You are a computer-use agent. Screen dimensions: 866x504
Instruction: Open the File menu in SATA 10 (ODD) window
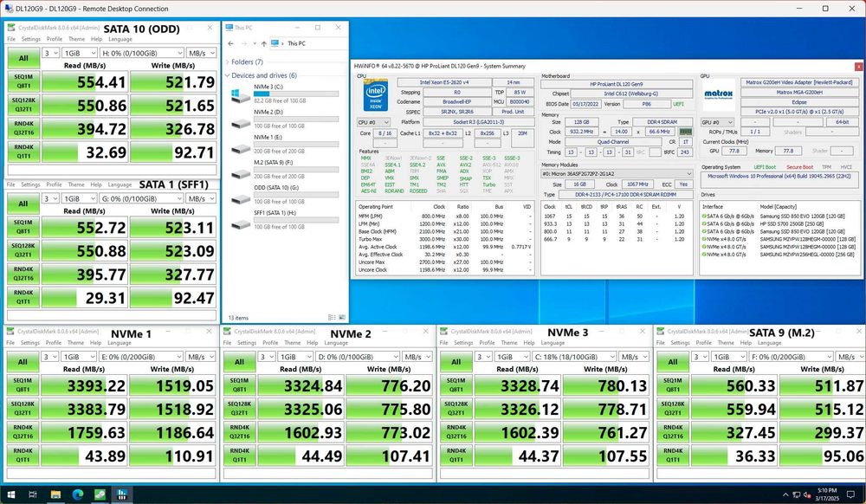(x=11, y=39)
